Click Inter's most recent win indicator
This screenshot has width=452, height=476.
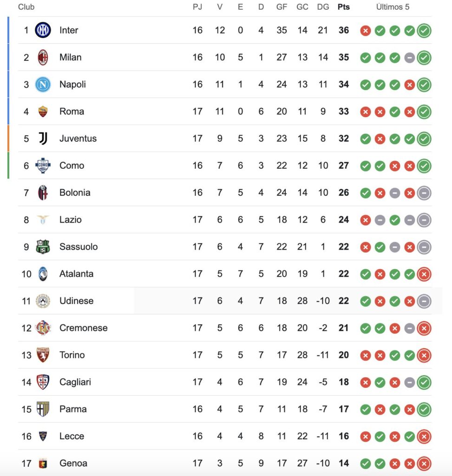424,31
